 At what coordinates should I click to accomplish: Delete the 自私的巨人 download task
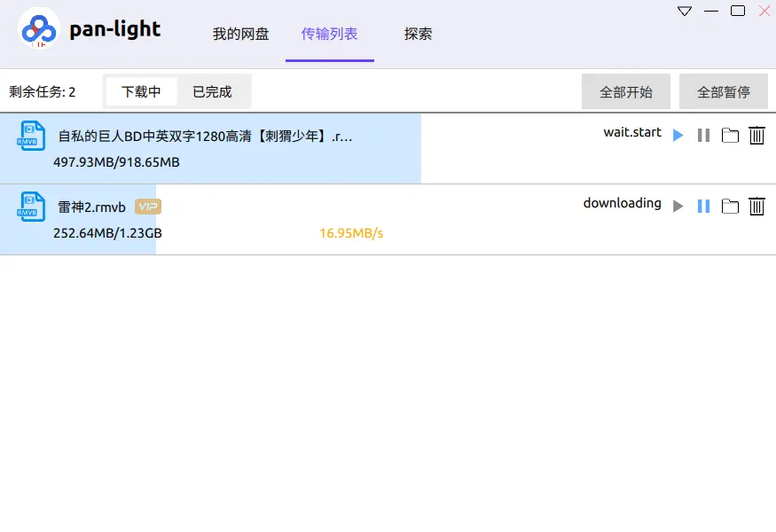click(756, 135)
